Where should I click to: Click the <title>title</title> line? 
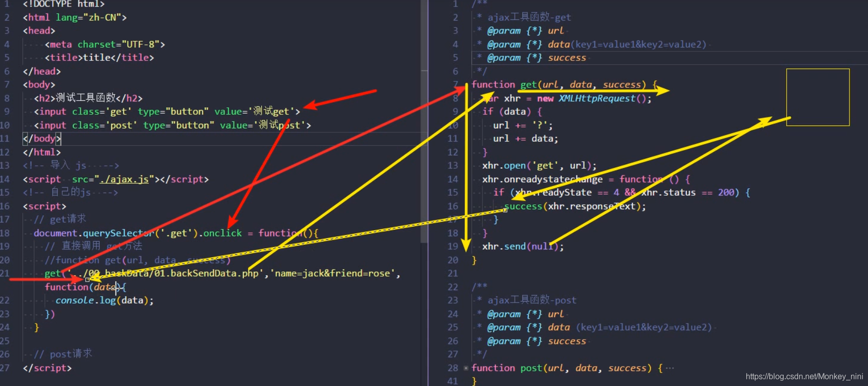(x=99, y=58)
